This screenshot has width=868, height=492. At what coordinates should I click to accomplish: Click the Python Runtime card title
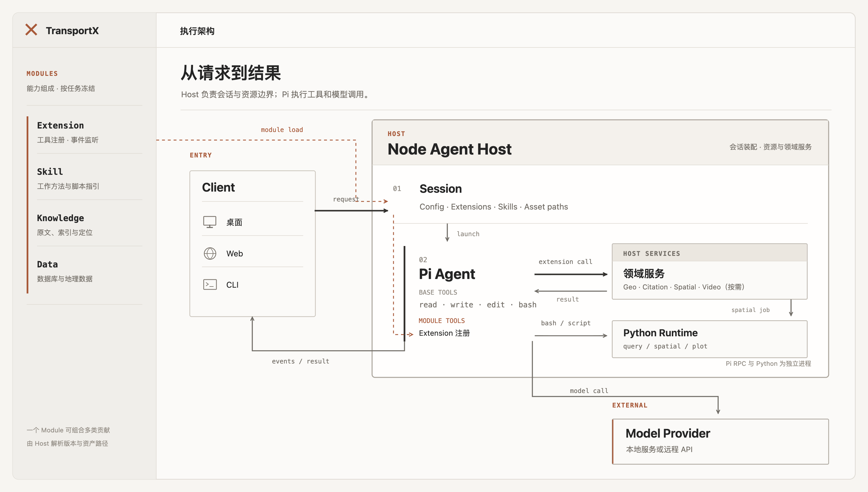tap(660, 333)
